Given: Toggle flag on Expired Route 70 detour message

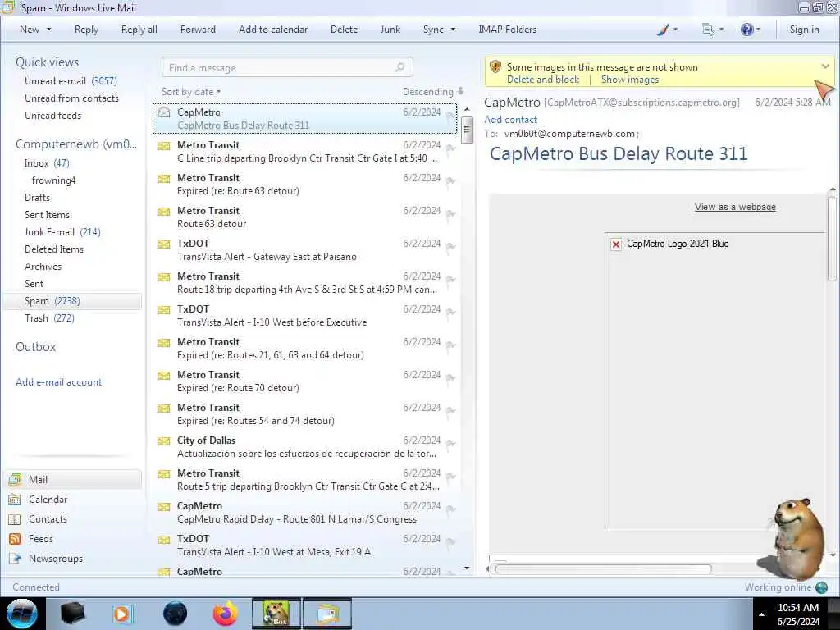Looking at the screenshot, I should pyautogui.click(x=450, y=378).
